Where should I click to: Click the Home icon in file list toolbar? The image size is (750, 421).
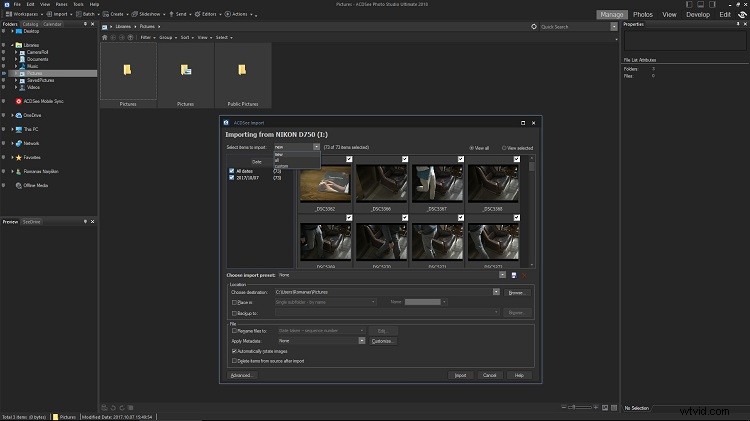105,37
